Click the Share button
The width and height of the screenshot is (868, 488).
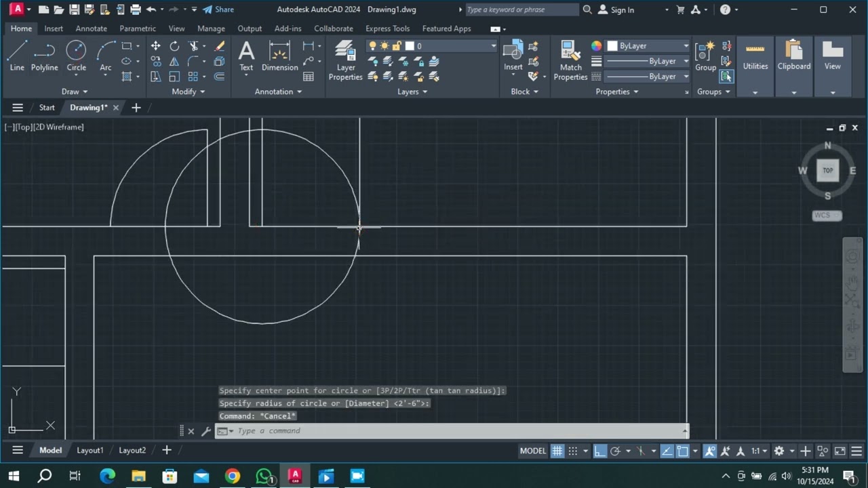pyautogui.click(x=218, y=9)
